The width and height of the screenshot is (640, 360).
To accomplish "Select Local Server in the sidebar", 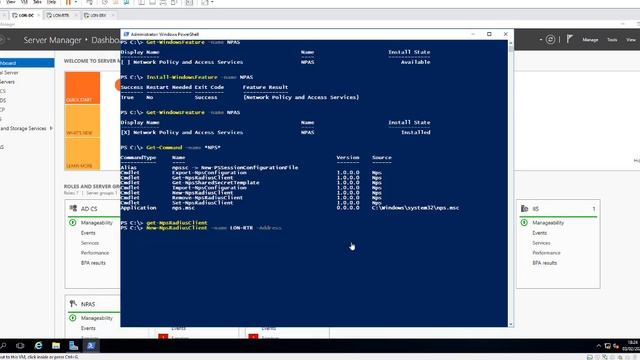I will [9, 73].
